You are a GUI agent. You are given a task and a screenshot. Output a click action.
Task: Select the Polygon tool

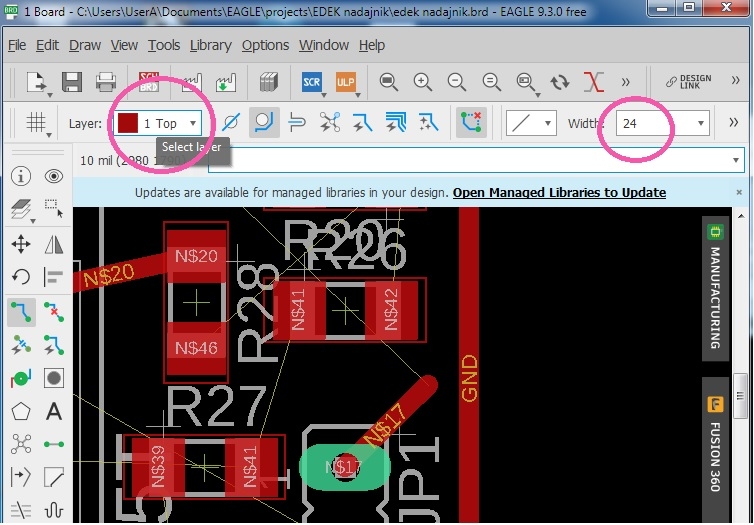[21, 412]
